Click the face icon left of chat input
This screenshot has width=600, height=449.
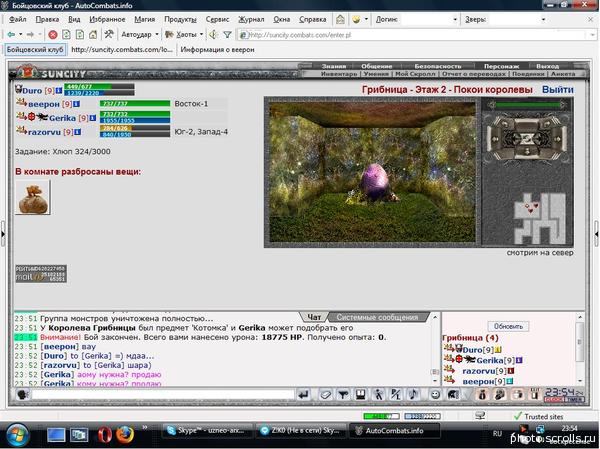(x=23, y=394)
